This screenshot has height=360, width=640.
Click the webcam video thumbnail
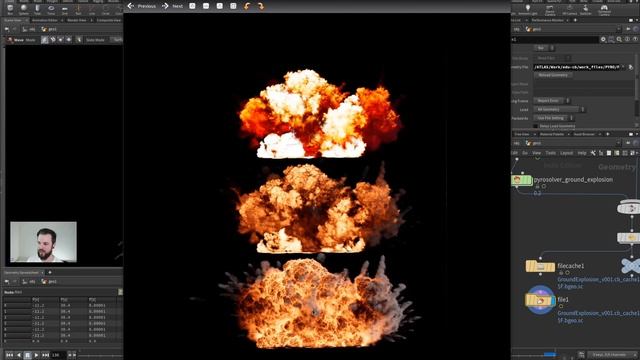click(x=43, y=242)
